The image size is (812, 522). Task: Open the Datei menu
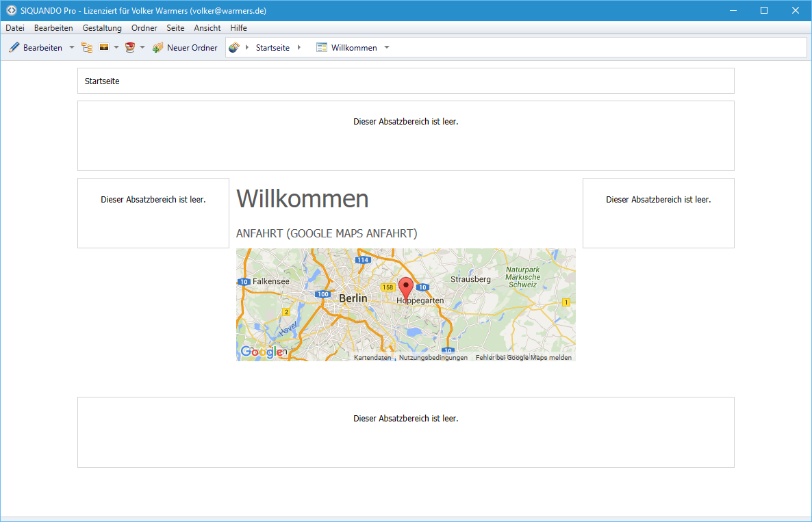click(15, 28)
